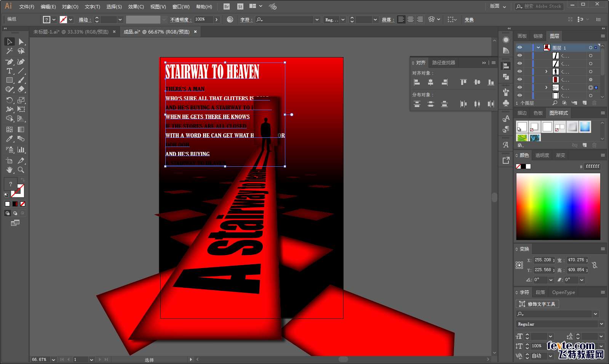Open the Brushes panel icon in dock
609x364 pixels.
[506, 92]
